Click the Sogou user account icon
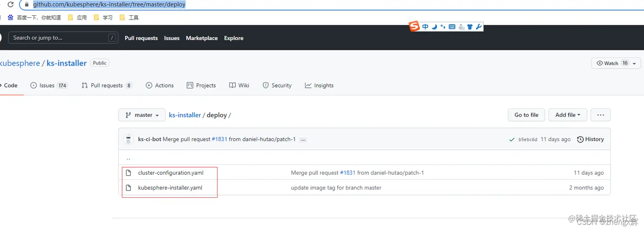The width and height of the screenshot is (644, 230). [x=461, y=27]
